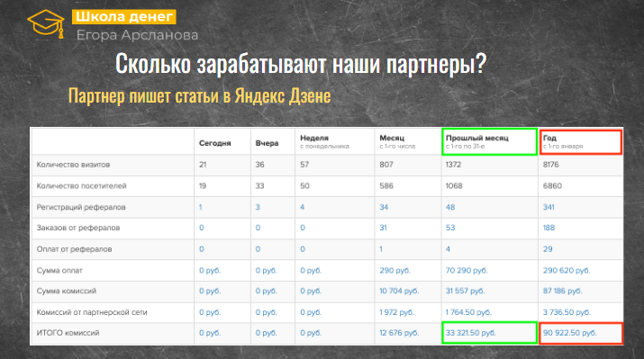The width and height of the screenshot is (644, 359).
Task: Click the "Регистраций рефералов" row label
Action: [81, 207]
